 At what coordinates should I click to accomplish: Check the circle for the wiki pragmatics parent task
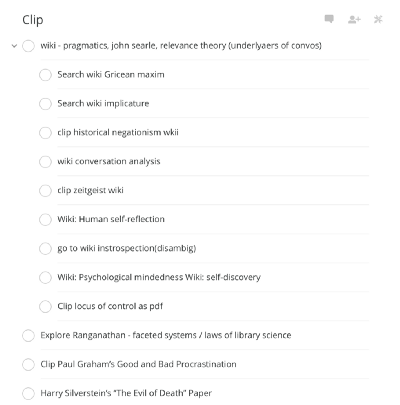click(28, 46)
